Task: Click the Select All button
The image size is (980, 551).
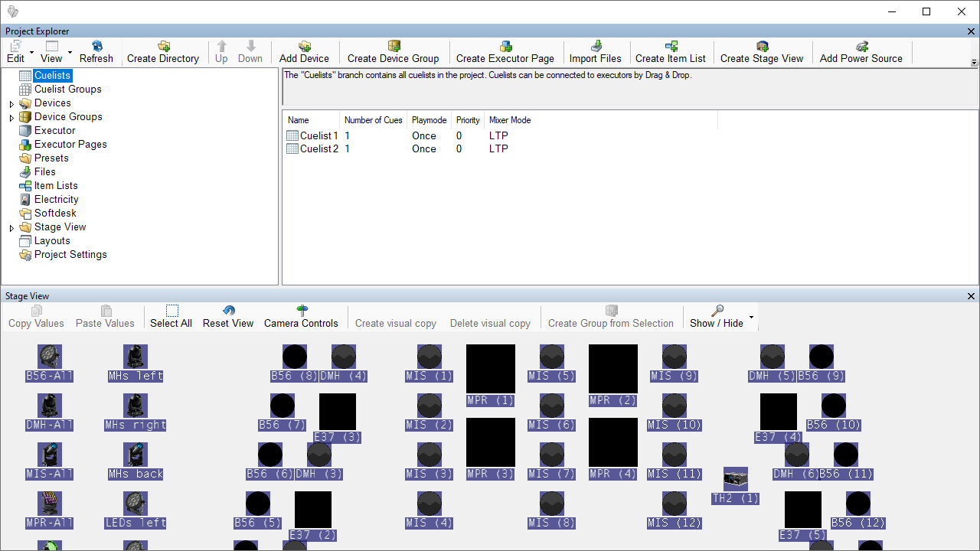Action: click(171, 316)
